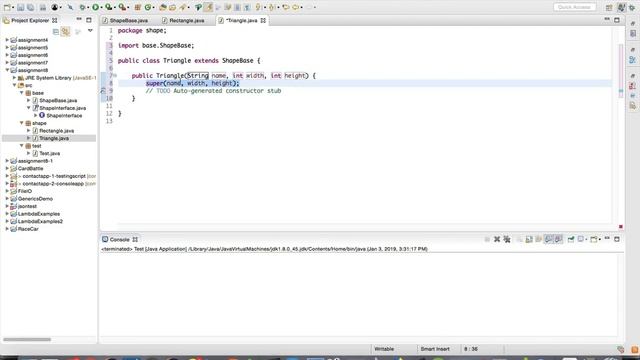
Task: Click the green Run button in toolbar
Action: (x=96, y=7)
